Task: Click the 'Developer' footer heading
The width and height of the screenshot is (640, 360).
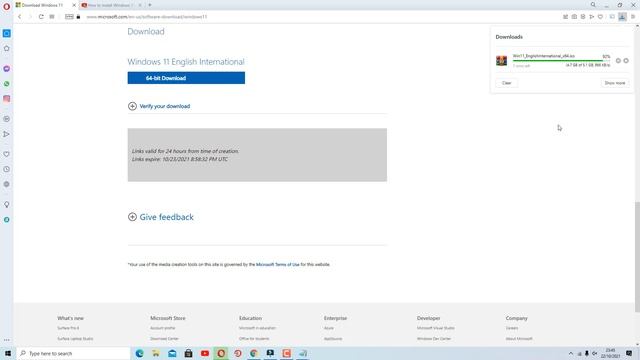Action: click(429, 318)
